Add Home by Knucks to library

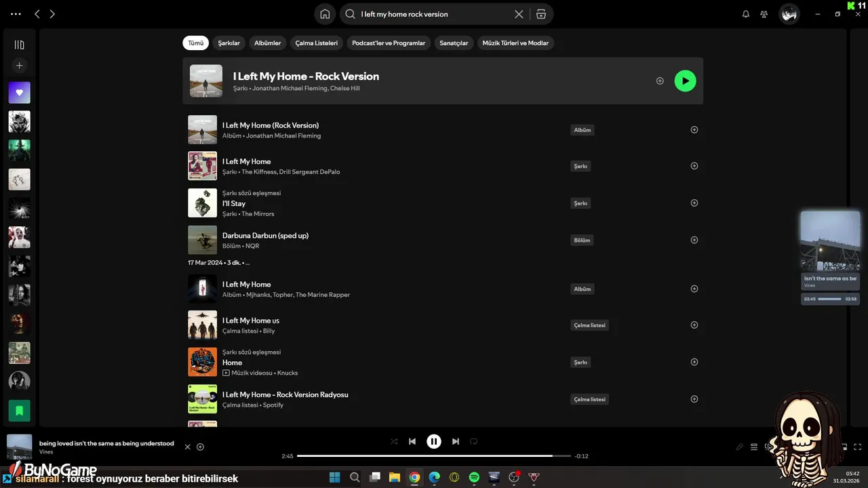(694, 362)
